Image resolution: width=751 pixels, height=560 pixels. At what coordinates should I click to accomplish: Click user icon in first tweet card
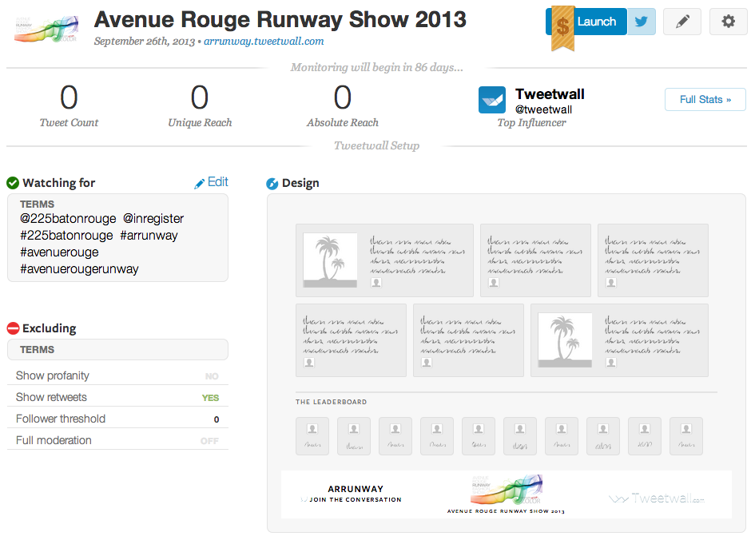click(x=376, y=283)
